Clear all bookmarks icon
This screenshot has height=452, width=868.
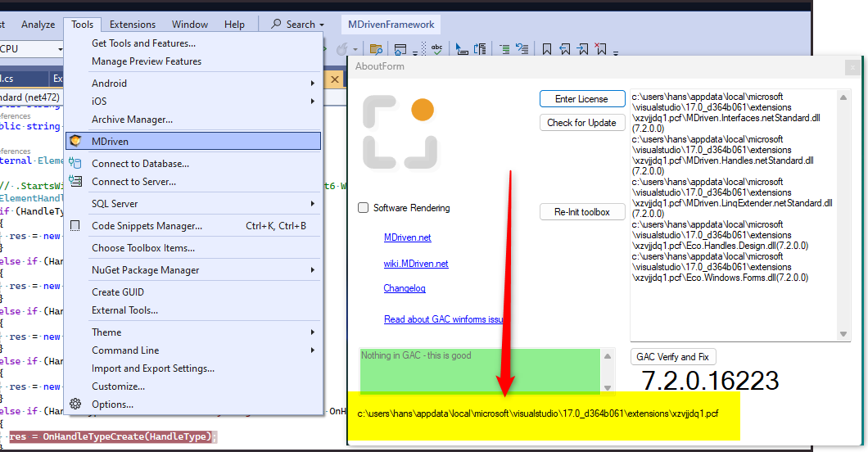[602, 50]
